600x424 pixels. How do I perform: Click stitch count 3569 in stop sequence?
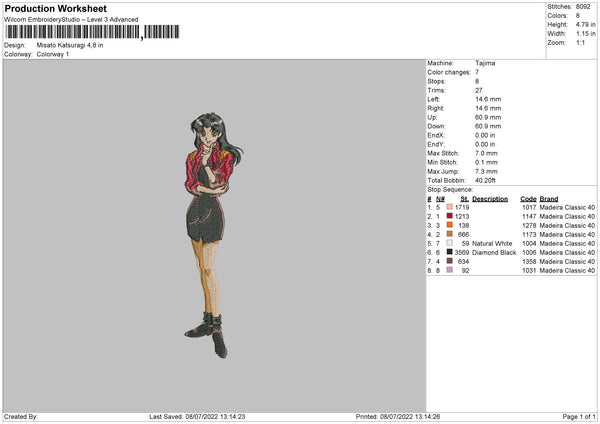(x=462, y=253)
